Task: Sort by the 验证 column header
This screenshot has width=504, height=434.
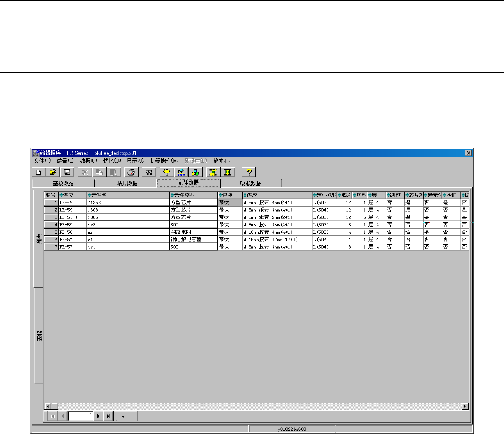Action: (x=451, y=195)
